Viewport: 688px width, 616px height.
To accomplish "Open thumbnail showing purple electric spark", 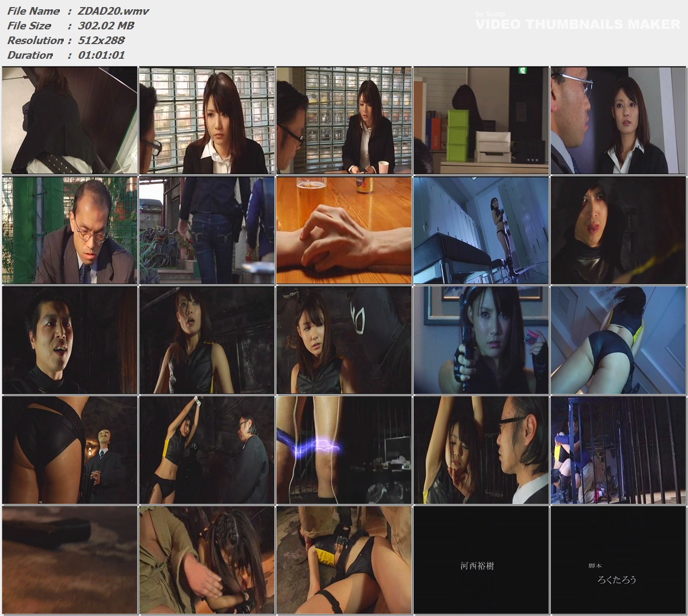I will click(344, 450).
